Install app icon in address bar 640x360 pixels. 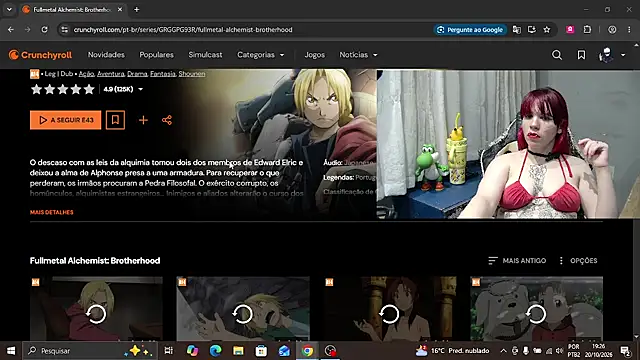[x=532, y=29]
